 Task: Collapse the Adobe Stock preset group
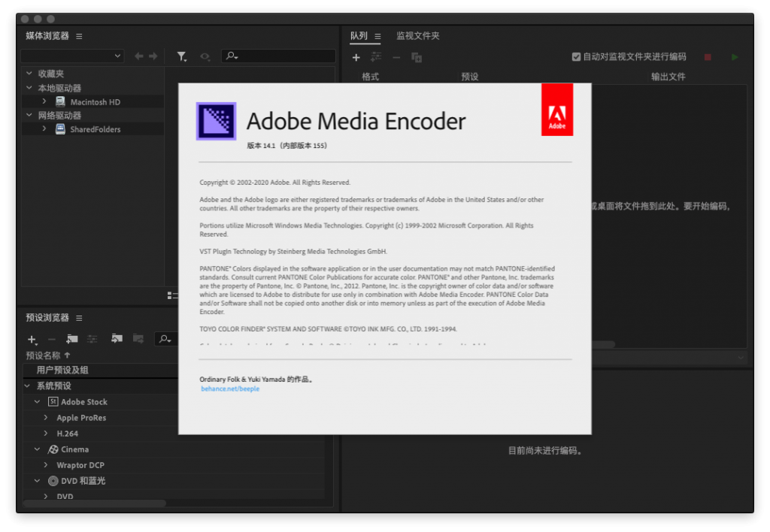(x=38, y=401)
